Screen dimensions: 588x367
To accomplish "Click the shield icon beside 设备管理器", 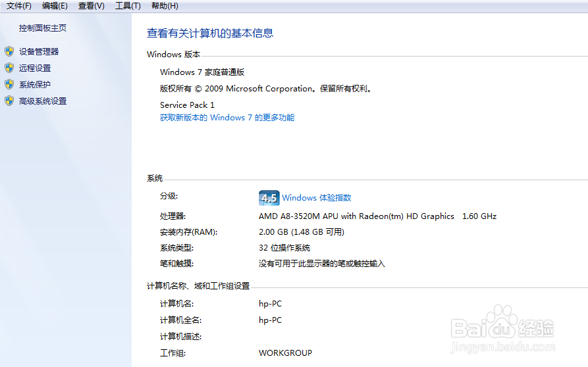I will click(9, 51).
